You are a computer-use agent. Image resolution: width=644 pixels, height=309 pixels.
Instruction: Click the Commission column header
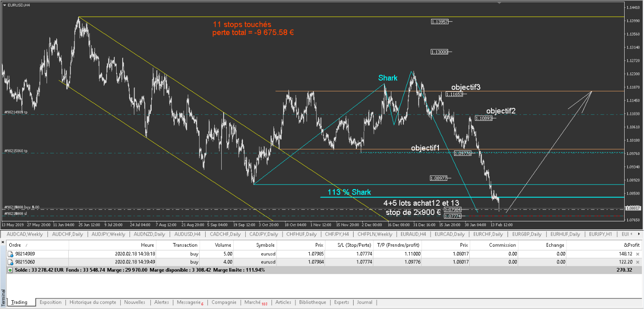[495, 245]
